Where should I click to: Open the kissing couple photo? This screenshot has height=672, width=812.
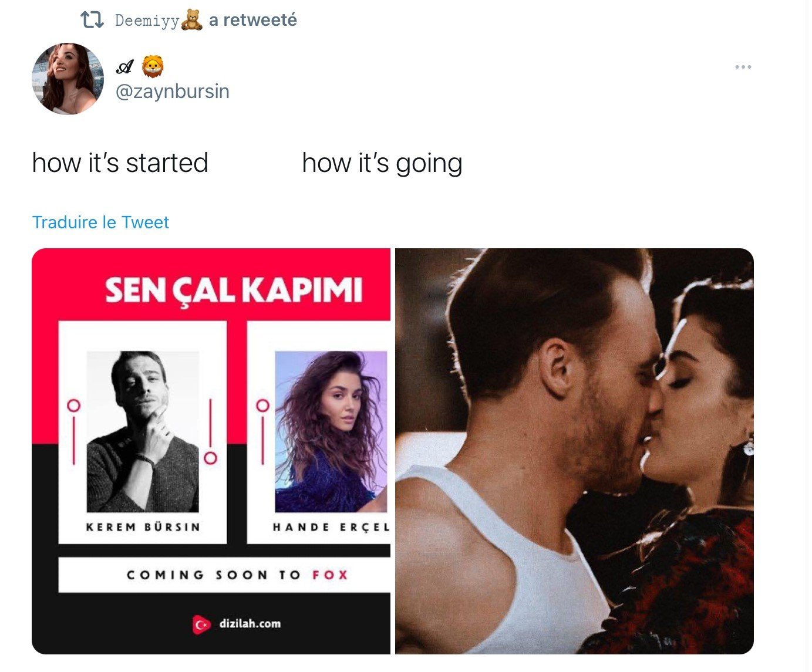coord(574,451)
